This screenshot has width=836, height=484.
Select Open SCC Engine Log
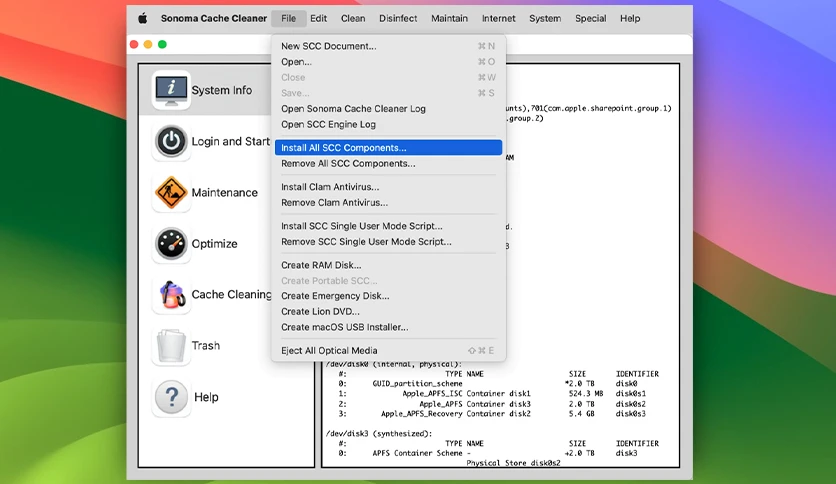point(388,124)
